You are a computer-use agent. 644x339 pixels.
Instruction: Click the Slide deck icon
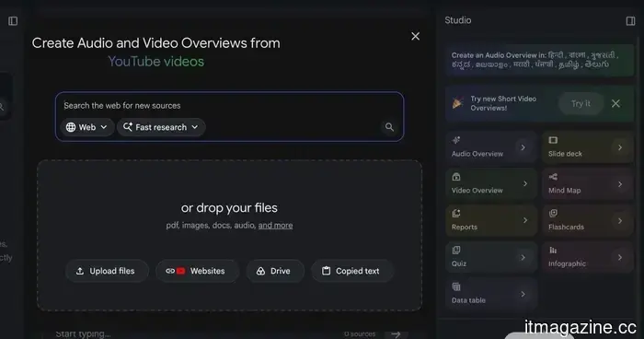(553, 140)
